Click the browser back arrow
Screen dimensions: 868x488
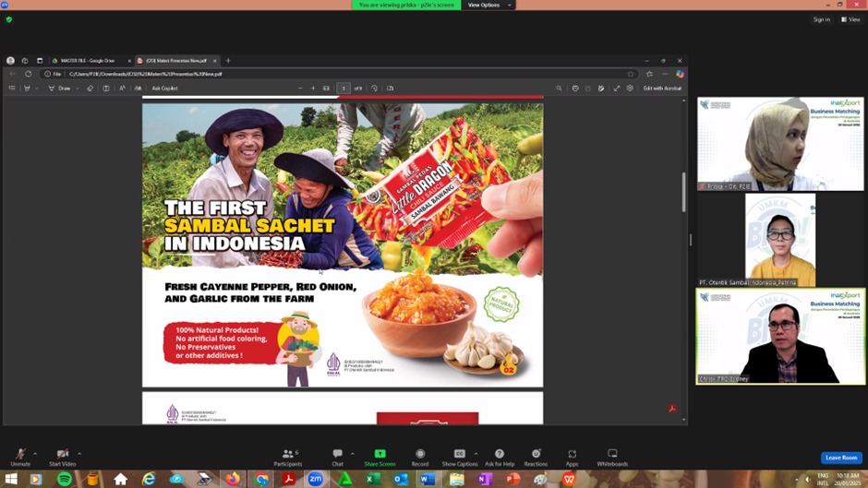[x=13, y=74]
